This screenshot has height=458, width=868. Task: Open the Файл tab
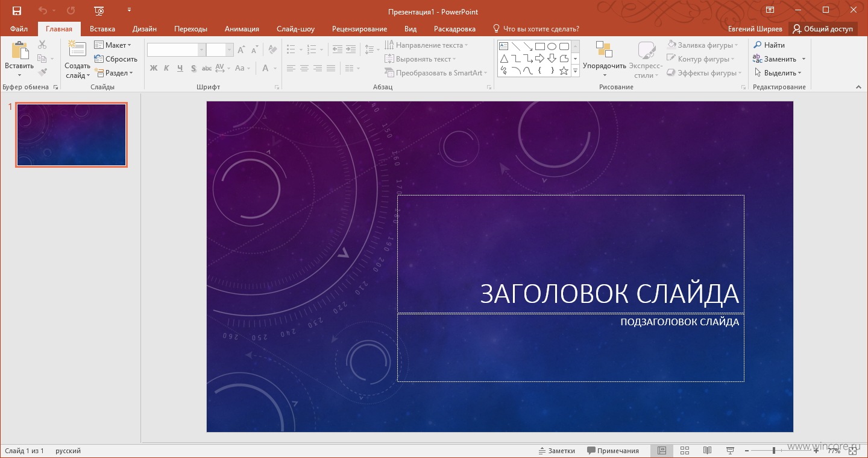point(19,29)
